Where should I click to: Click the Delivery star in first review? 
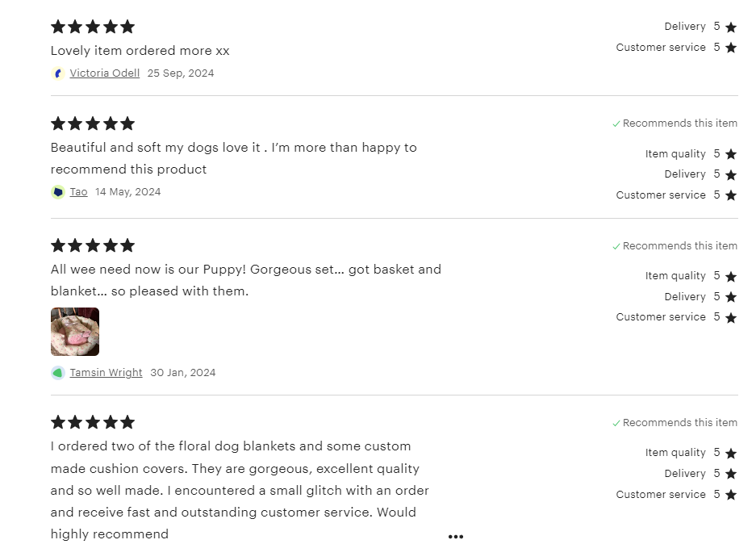tap(731, 27)
